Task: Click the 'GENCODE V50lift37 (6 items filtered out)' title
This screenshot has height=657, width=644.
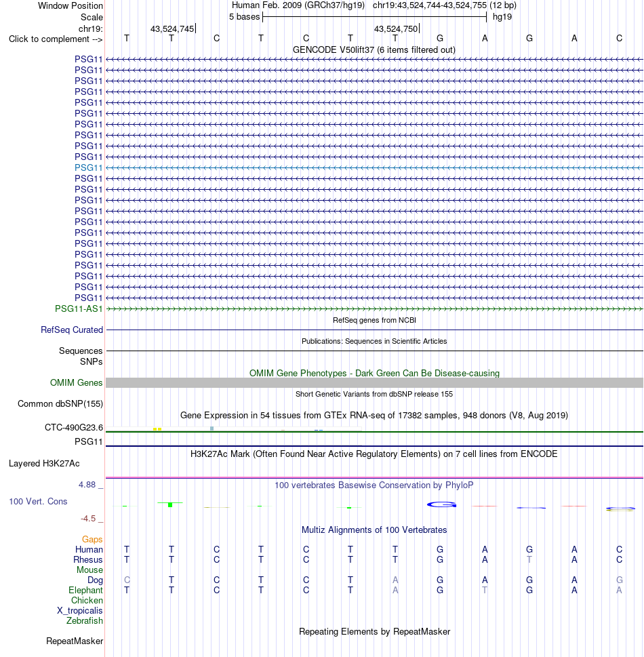Action: [374, 50]
